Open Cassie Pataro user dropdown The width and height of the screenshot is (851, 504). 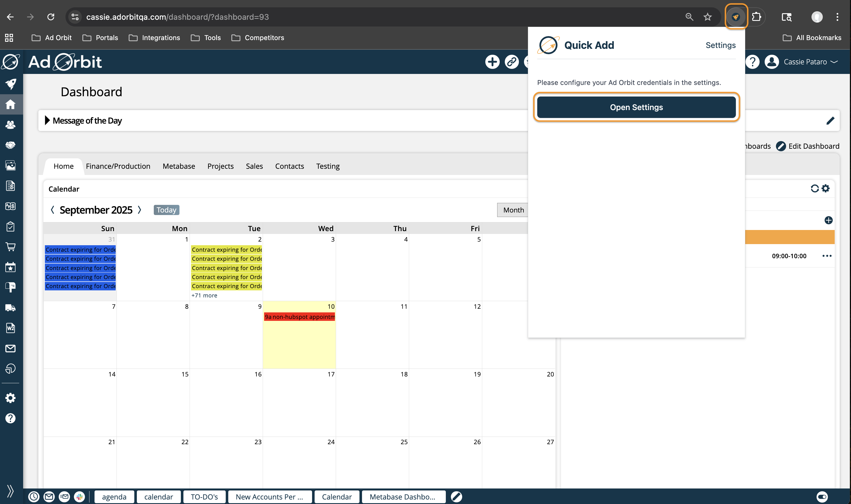pyautogui.click(x=810, y=62)
